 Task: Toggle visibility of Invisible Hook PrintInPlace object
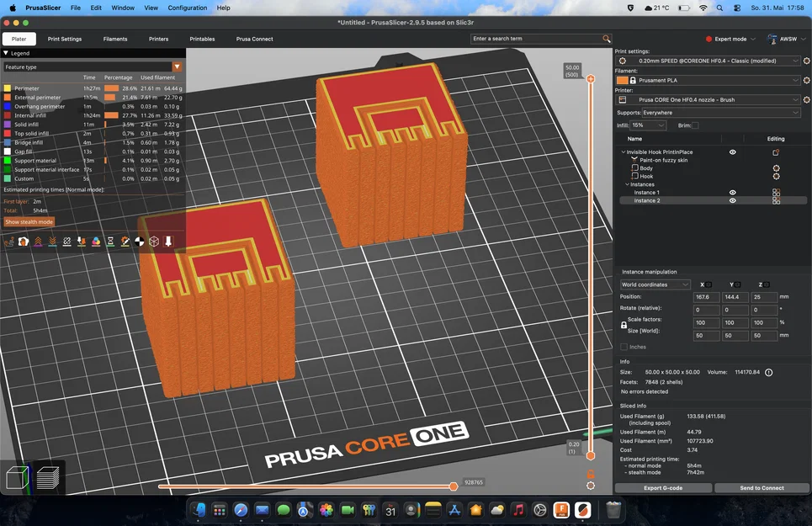point(732,152)
